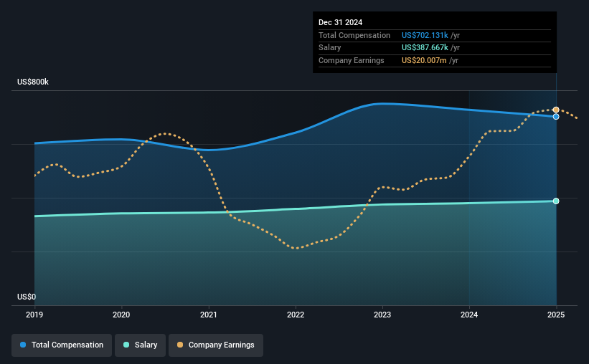Select the 2020 x-axis label

121,315
